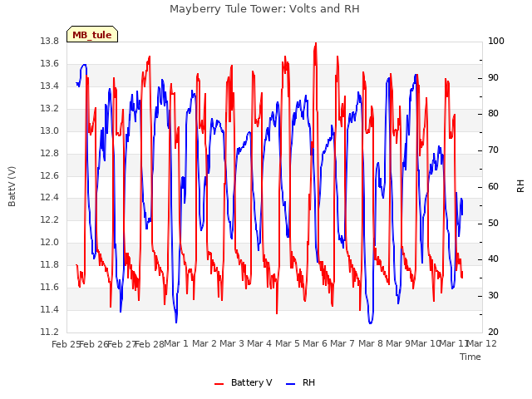Click the Feb 25 date label
The height and width of the screenshot is (399, 532).
pyautogui.click(x=66, y=344)
